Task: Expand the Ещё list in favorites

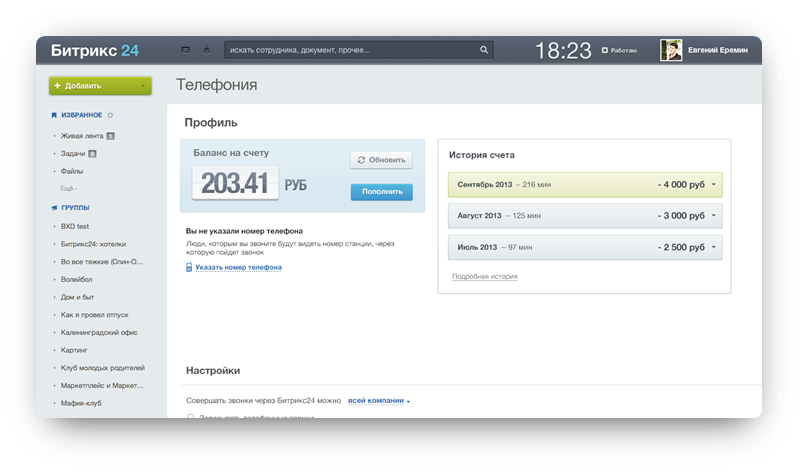Action: tap(69, 189)
